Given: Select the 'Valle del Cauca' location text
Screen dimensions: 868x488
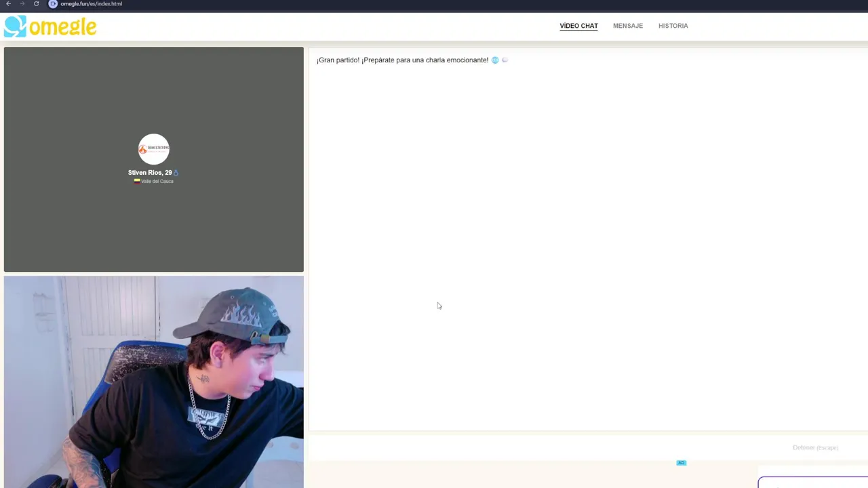Looking at the screenshot, I should [157, 182].
